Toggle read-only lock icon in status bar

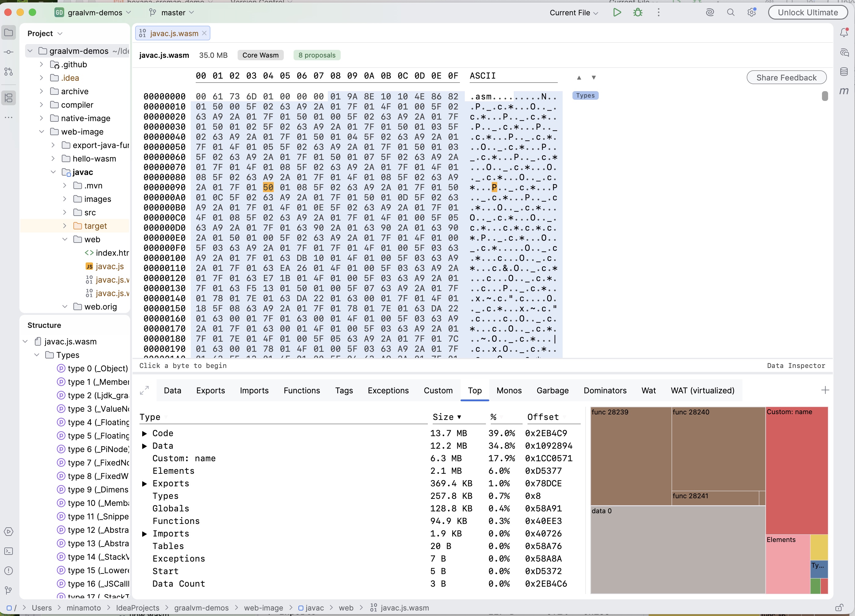(x=839, y=608)
